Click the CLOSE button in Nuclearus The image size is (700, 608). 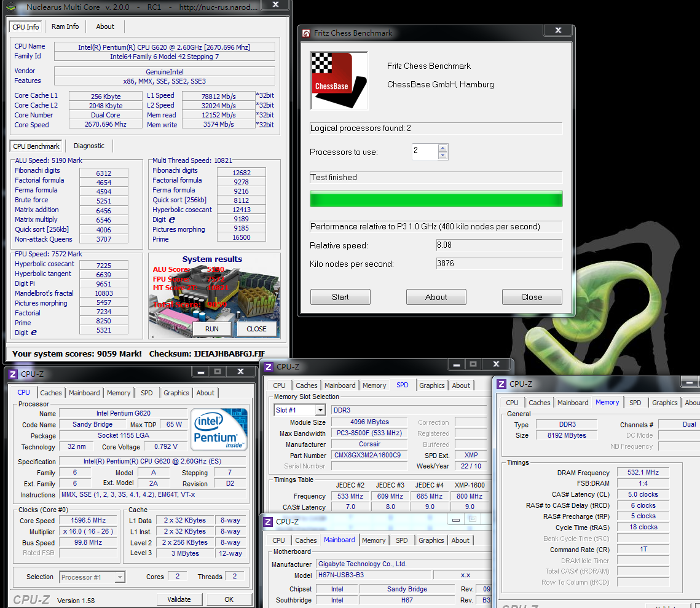pos(256,329)
